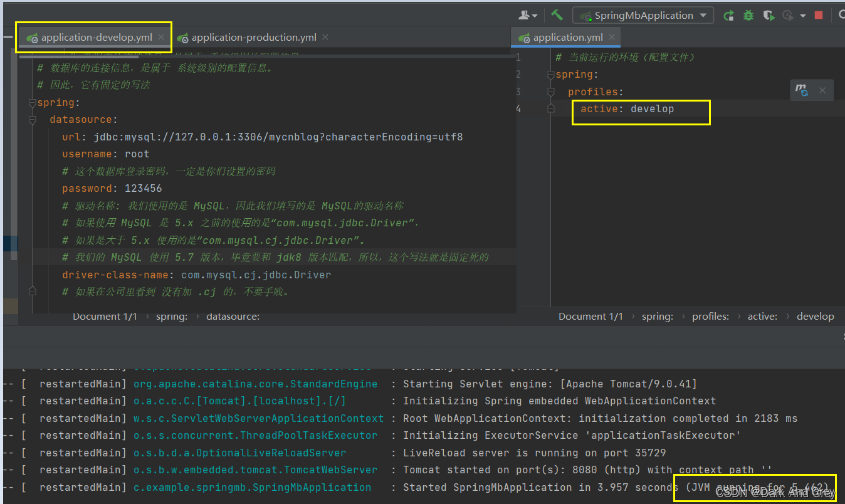Click the Spring icon on application.yml tab
Screen dimensions: 845x504
pyautogui.click(x=524, y=38)
